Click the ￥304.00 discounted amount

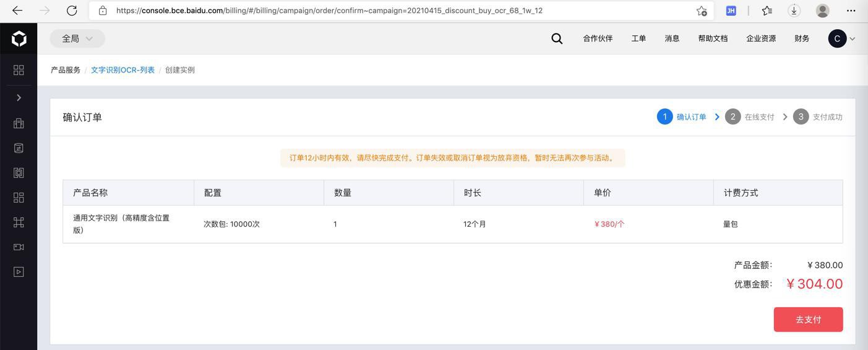click(814, 284)
